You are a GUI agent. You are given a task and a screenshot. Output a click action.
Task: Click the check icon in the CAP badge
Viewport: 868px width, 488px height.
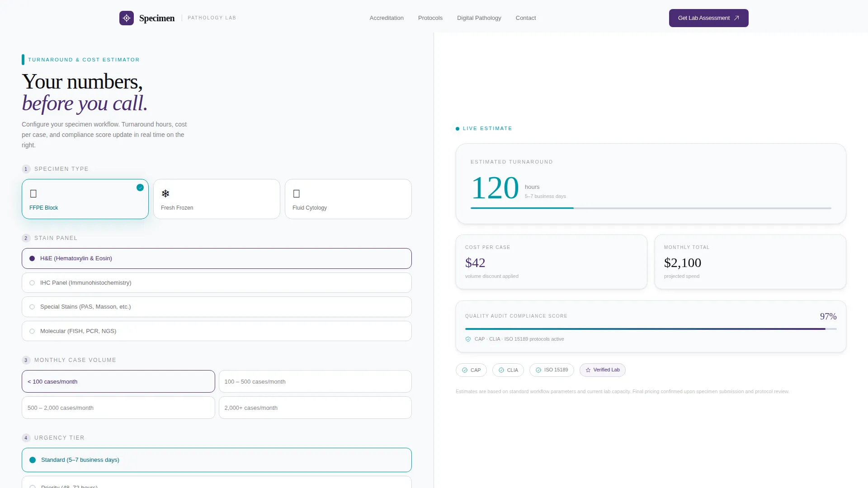[x=465, y=370]
